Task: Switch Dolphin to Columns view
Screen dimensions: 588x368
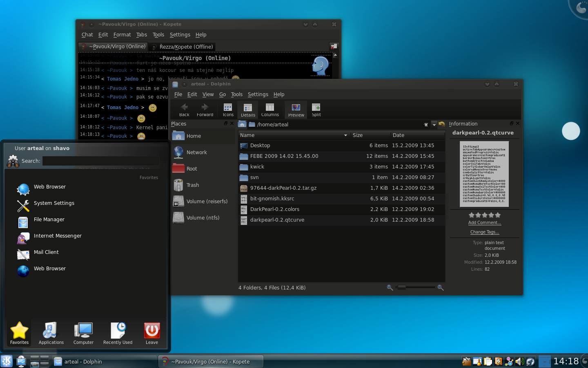Action: [x=270, y=110]
